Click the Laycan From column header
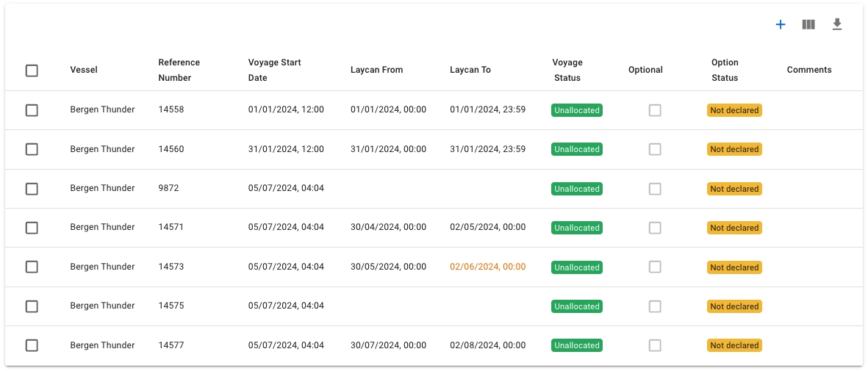This screenshot has width=868, height=371. 376,70
